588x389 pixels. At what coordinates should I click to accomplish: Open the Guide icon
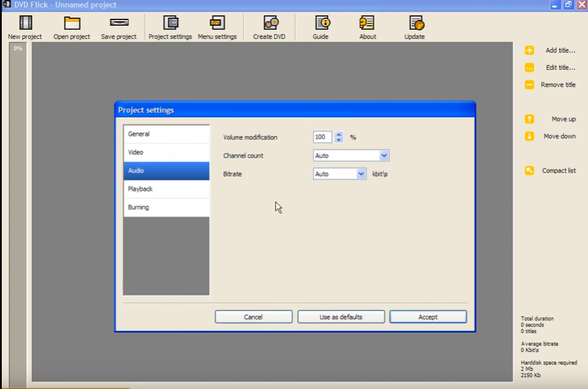[x=322, y=24]
